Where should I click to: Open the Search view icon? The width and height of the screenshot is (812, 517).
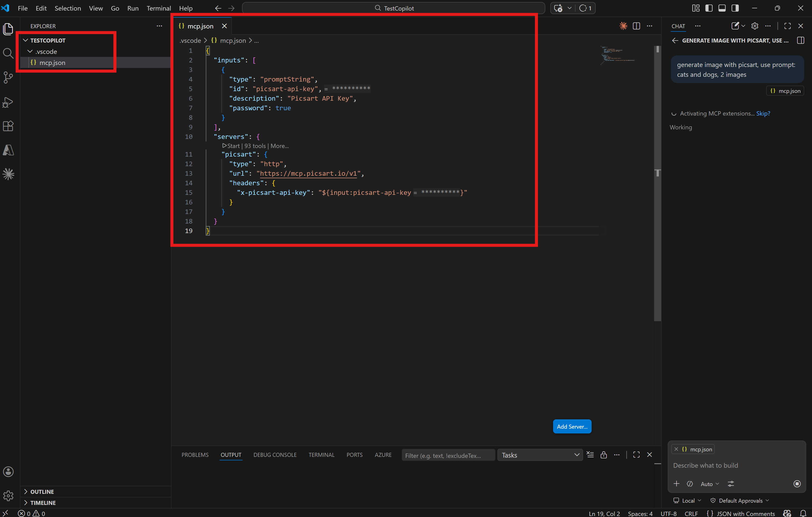(8, 53)
